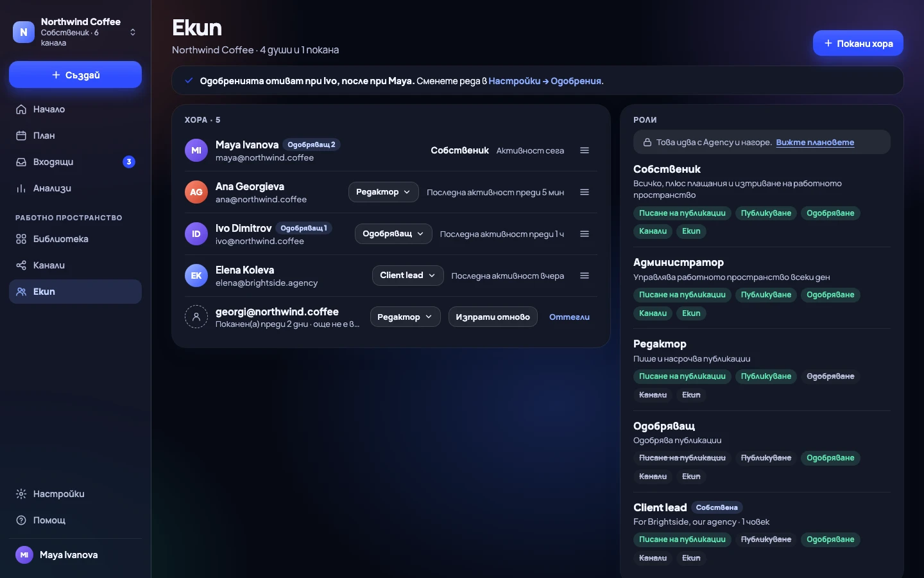Image resolution: width=924 pixels, height=578 pixels.
Task: Click Ana Georgieva's AG avatar
Action: point(196,192)
